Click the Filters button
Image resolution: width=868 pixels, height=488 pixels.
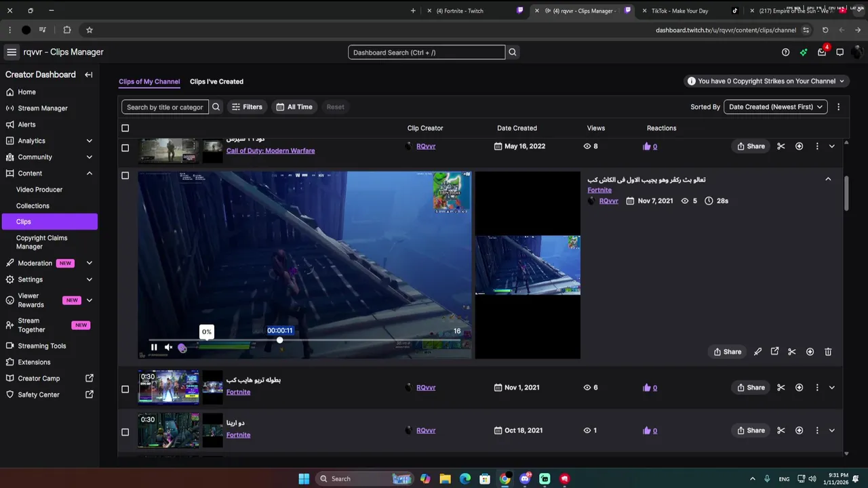click(247, 107)
